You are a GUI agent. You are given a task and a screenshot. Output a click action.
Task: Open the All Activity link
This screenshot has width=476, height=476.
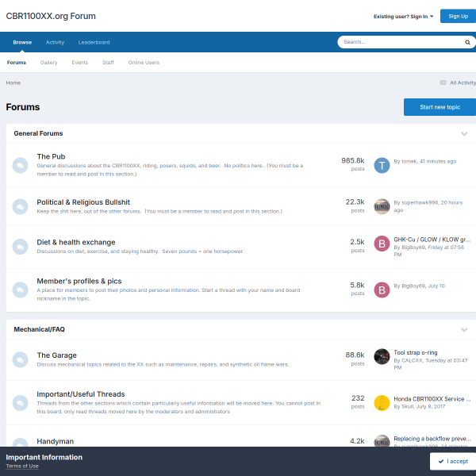(463, 83)
